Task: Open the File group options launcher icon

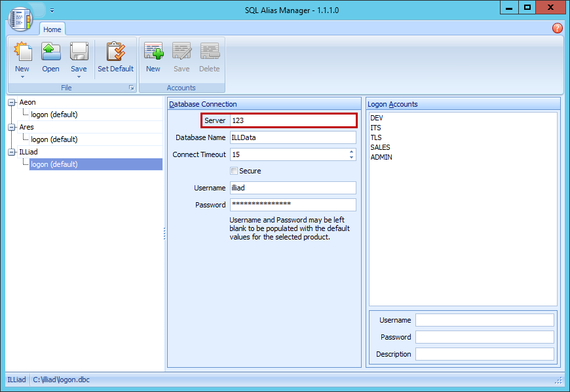Action: 131,87
